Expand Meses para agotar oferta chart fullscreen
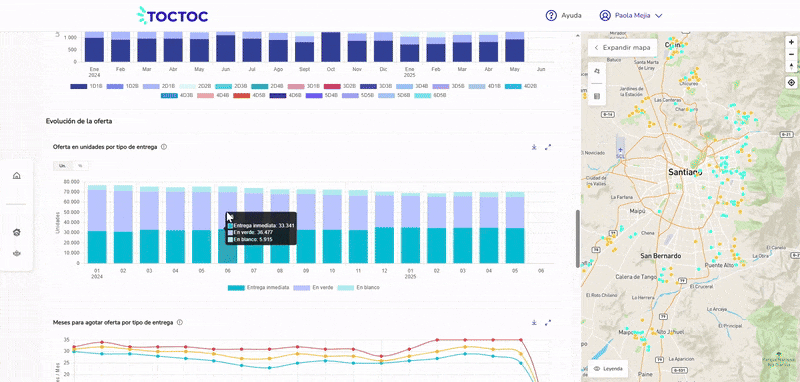 [x=548, y=322]
